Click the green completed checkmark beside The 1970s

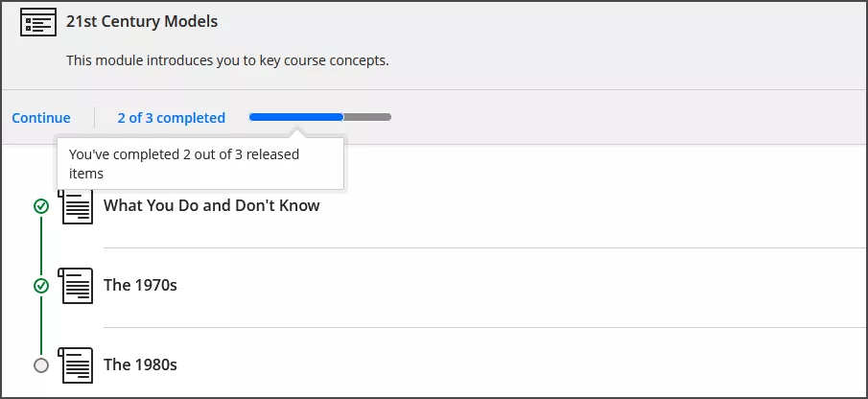pyautogui.click(x=40, y=286)
